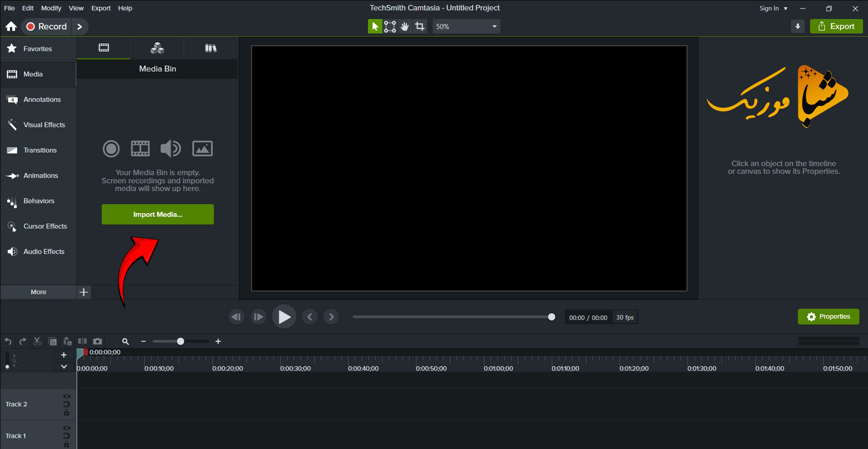The width and height of the screenshot is (868, 449).
Task: Click the green Export button
Action: click(836, 26)
